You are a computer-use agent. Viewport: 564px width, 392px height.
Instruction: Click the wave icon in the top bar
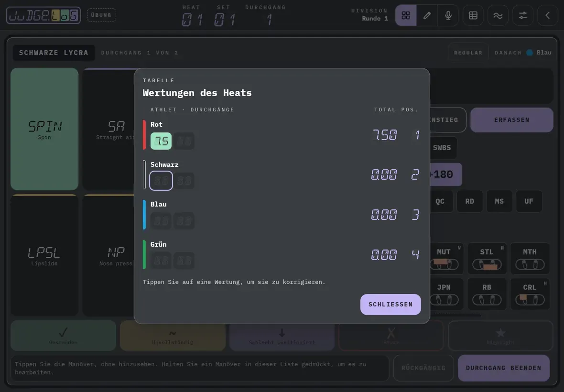pyautogui.click(x=498, y=15)
